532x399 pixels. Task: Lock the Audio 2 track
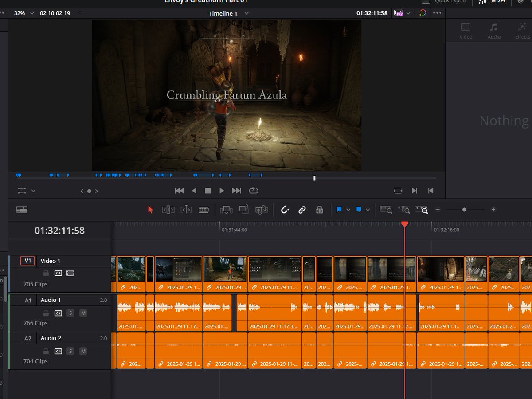pyautogui.click(x=46, y=351)
